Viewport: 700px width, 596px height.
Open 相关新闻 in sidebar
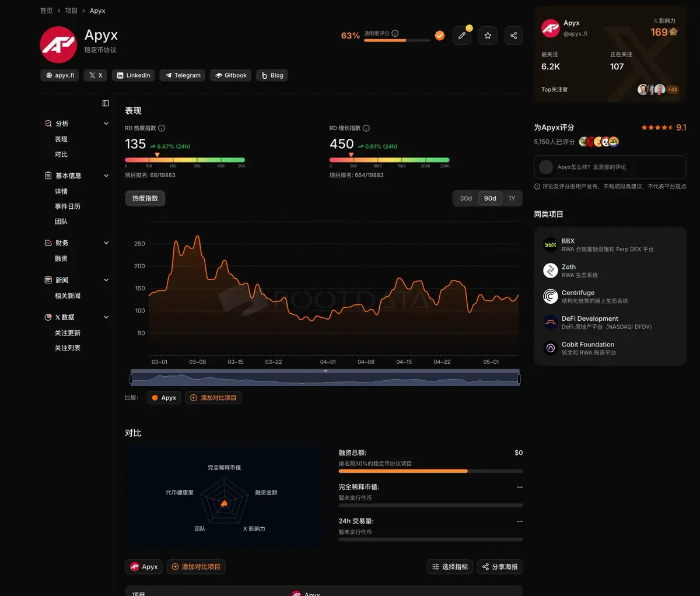(x=68, y=296)
